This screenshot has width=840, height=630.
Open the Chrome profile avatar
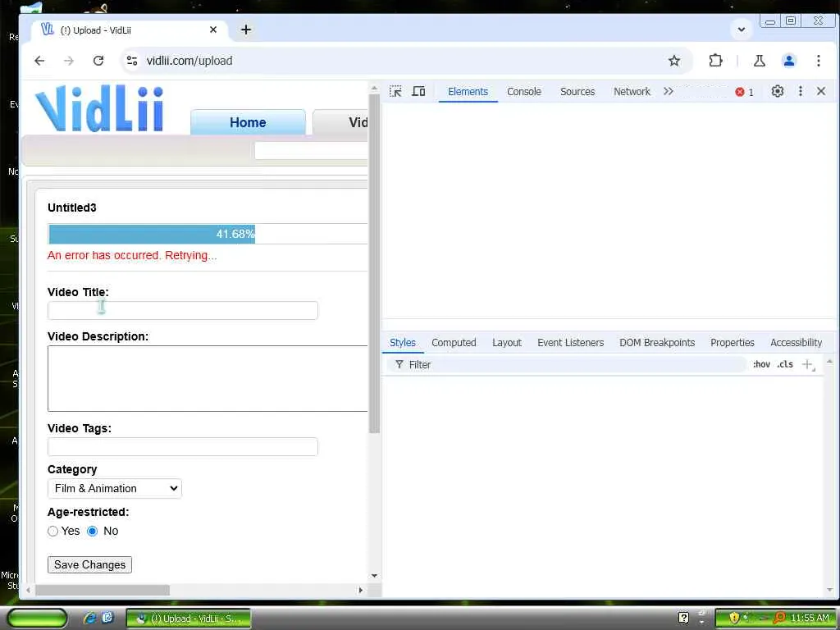pos(788,61)
